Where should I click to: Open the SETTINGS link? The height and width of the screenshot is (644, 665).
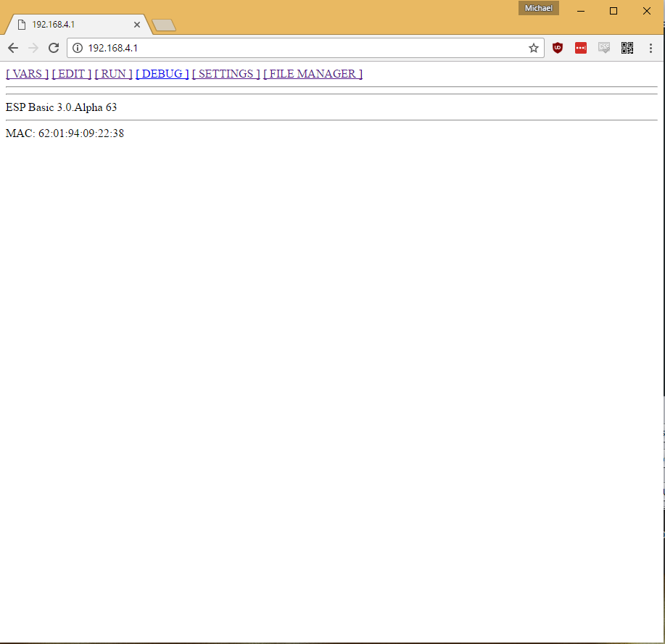pos(226,74)
